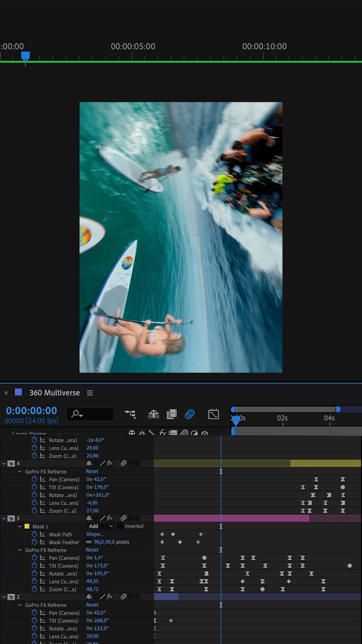Open the Graph Editor
Image resolution: width=362 pixels, height=644 pixels.
pos(213,414)
